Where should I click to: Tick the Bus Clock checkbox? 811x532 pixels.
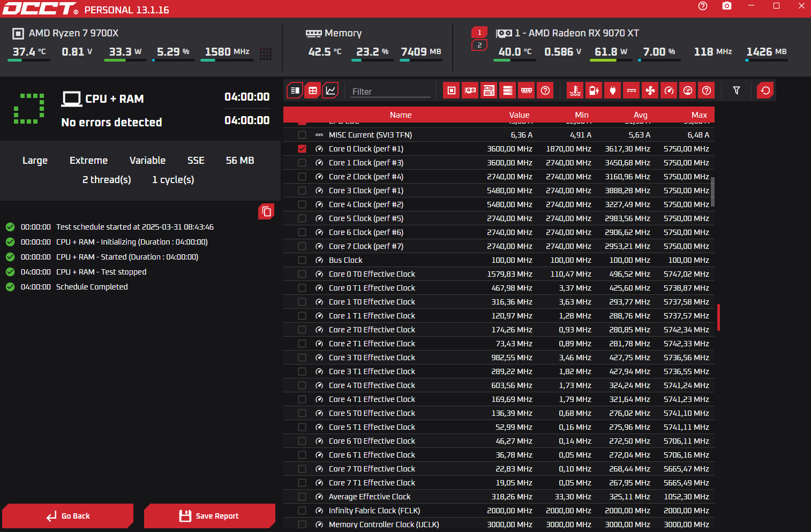point(302,260)
